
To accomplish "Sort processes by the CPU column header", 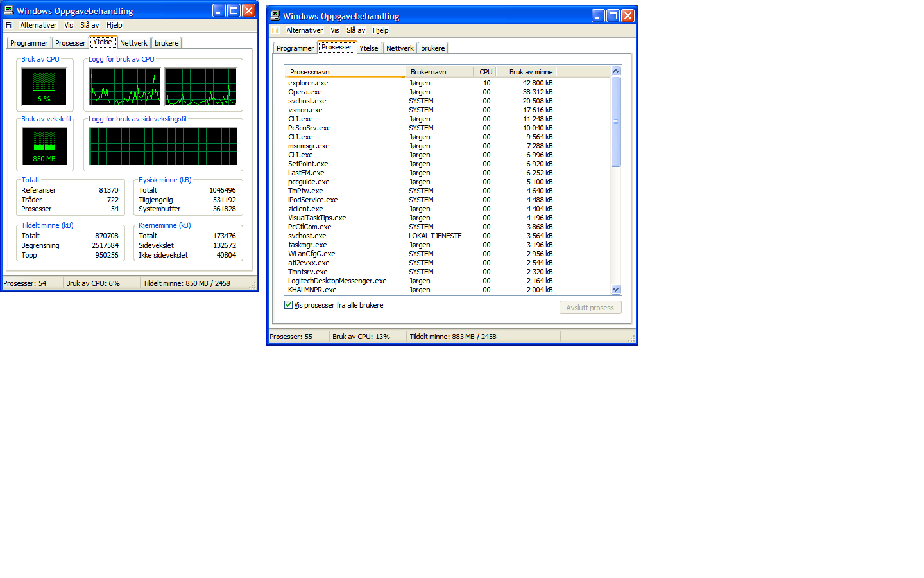I will tap(484, 72).
